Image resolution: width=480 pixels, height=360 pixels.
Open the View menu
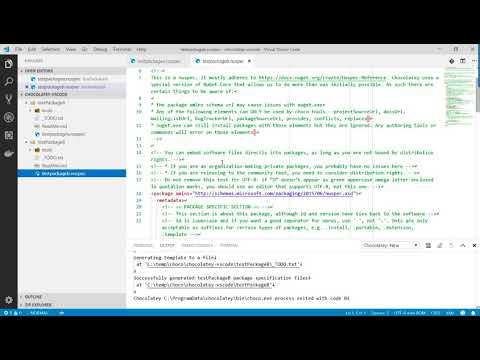click(71, 49)
